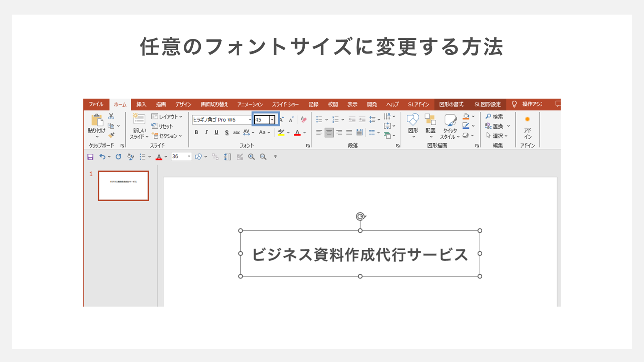Switch to the デザイン tab
Image resolution: width=644 pixels, height=362 pixels.
(x=183, y=104)
